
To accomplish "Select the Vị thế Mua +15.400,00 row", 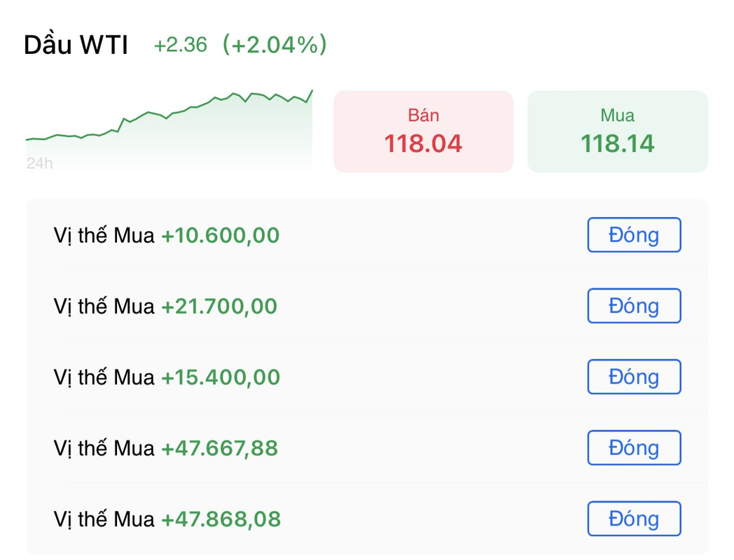I will coord(367,377).
